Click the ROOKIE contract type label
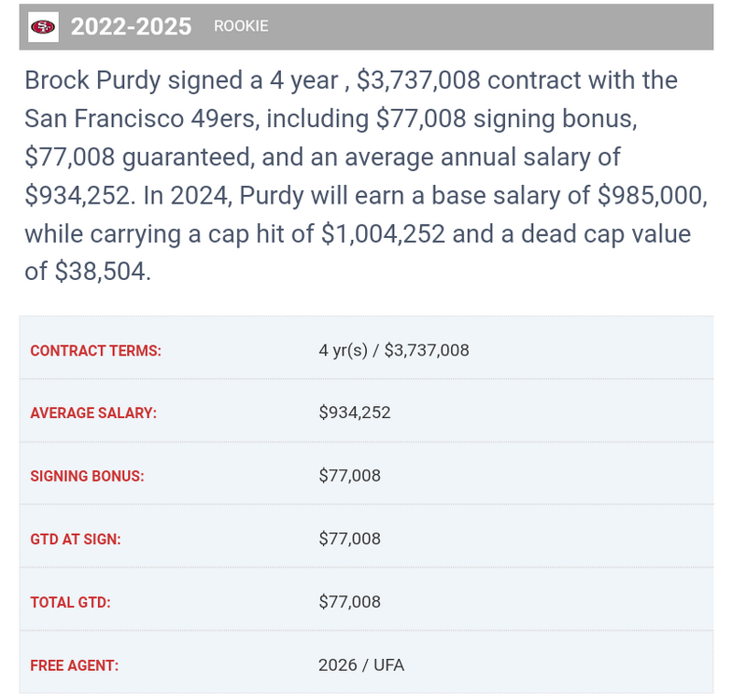 coord(241,26)
